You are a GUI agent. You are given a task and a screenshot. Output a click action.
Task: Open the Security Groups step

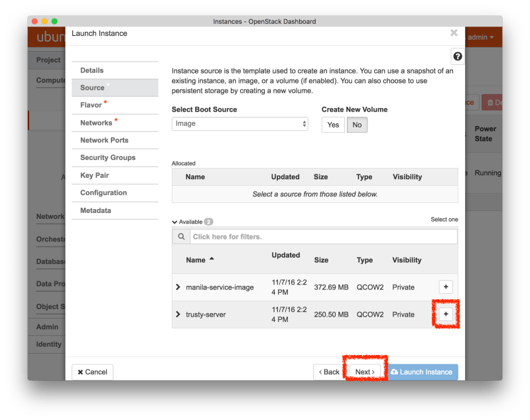115,158
